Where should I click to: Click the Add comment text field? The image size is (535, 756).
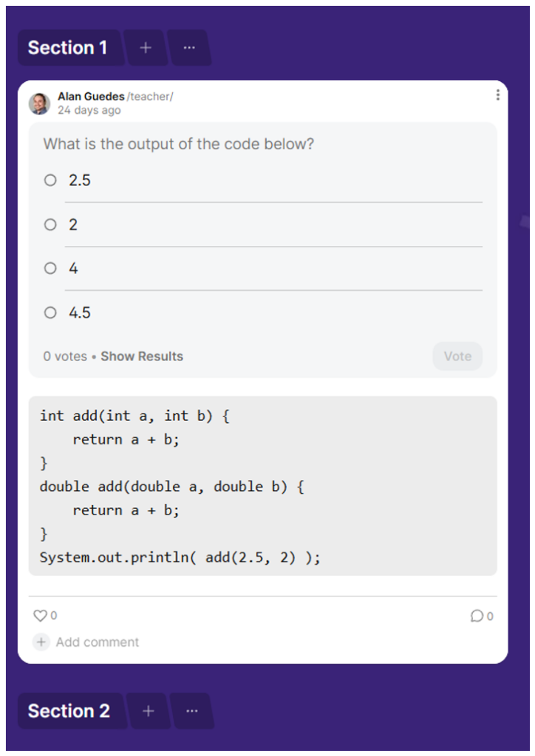pyautogui.click(x=98, y=642)
